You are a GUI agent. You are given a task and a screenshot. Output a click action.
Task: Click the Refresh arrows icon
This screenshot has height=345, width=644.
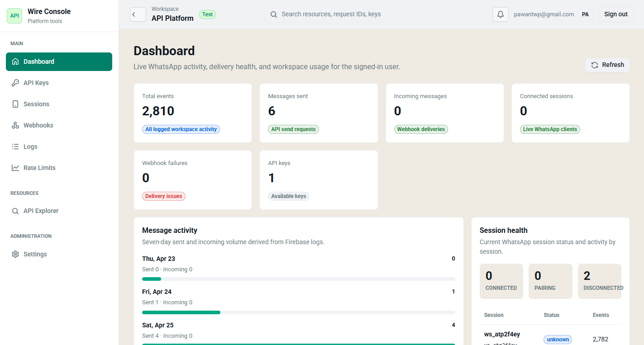point(595,65)
